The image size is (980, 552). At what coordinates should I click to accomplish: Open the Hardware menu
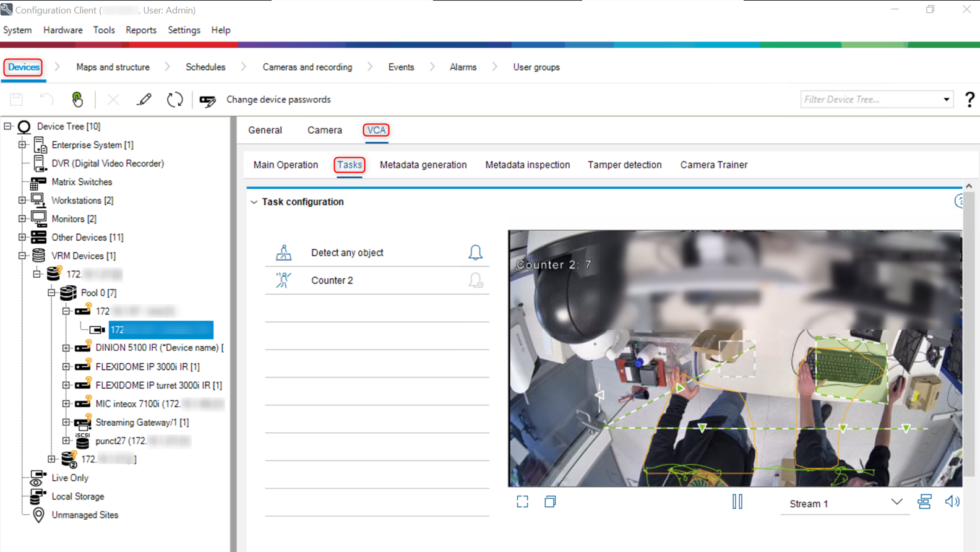[62, 30]
